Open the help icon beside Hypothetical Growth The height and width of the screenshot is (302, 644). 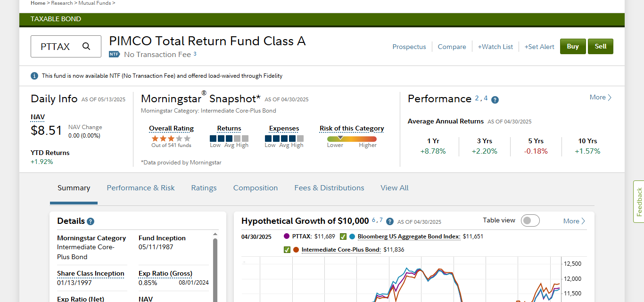(390, 221)
